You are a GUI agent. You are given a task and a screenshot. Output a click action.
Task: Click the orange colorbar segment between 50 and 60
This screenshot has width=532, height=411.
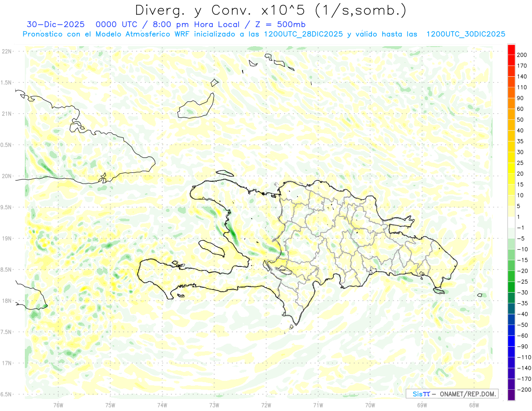511,114
